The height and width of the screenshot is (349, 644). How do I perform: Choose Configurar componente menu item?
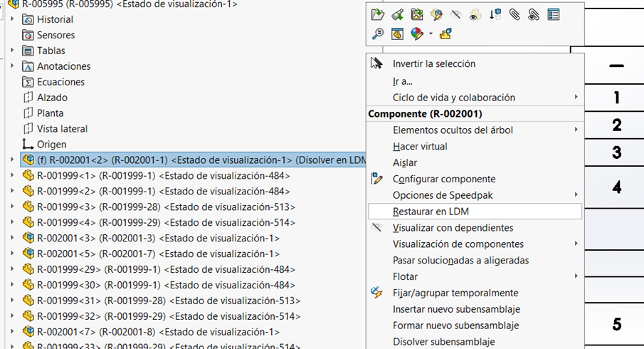(475, 179)
